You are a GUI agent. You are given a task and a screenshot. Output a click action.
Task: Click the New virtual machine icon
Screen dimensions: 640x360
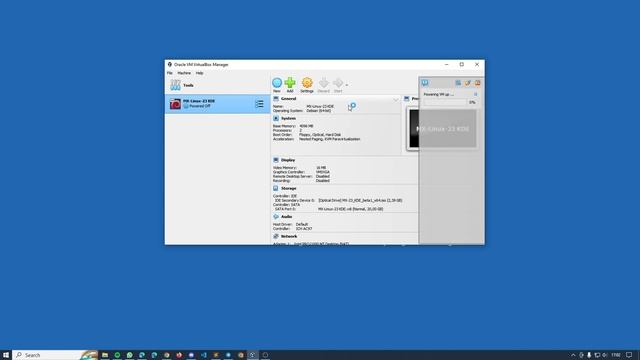coord(277,83)
